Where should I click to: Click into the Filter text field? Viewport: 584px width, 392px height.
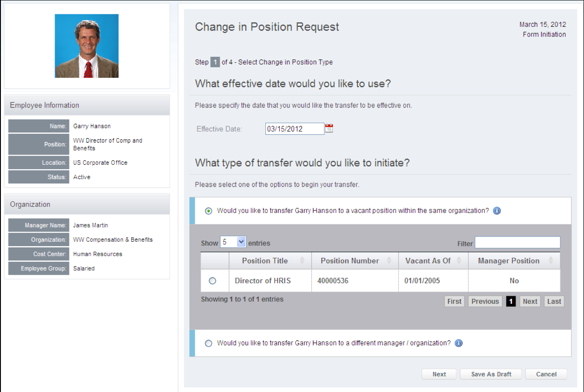point(517,243)
